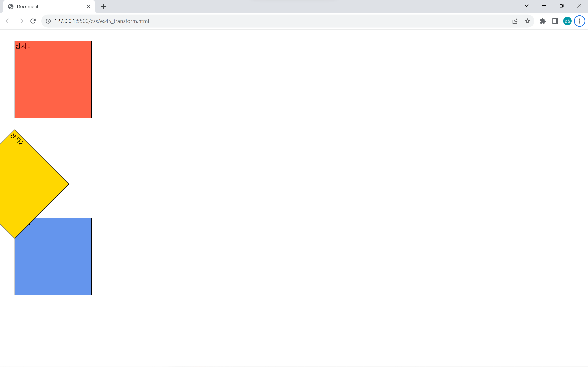Bookmark this page with the star

[527, 21]
